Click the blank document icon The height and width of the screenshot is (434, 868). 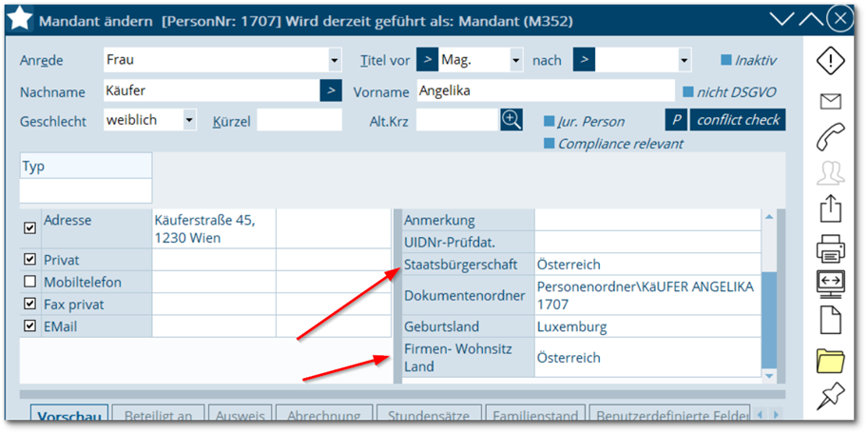coord(831,321)
